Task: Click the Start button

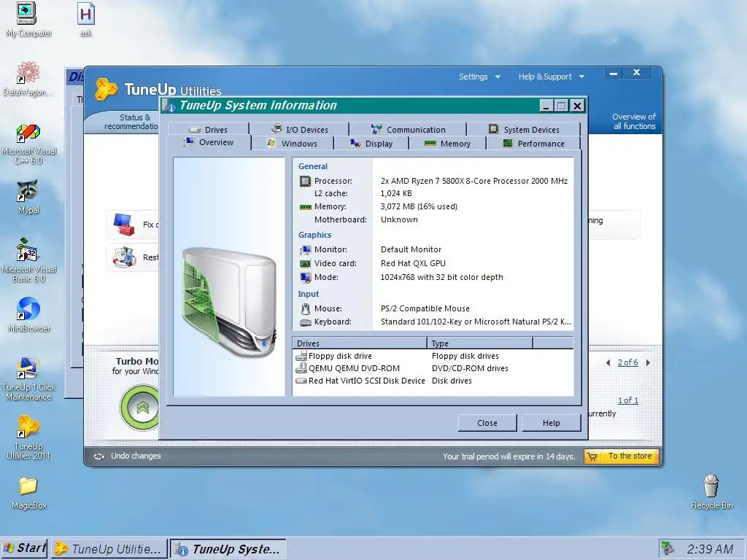Action: [24, 548]
